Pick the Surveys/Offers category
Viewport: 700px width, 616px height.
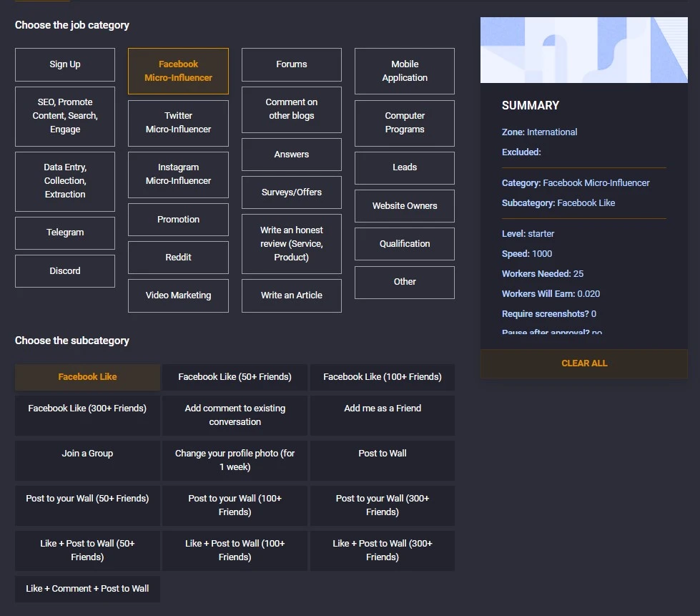tap(292, 192)
